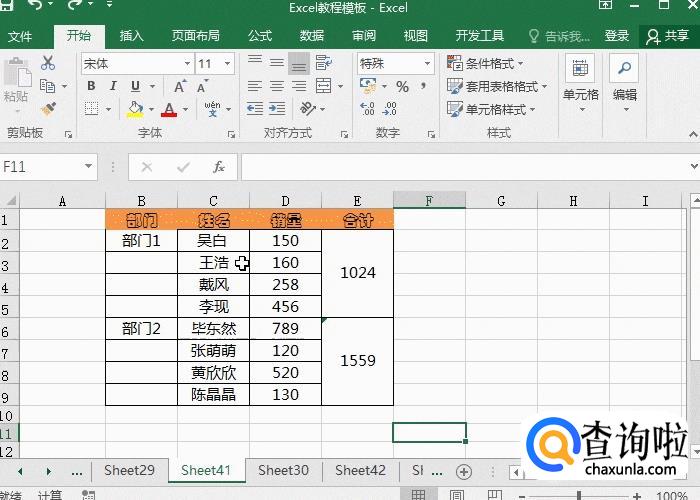Viewport: 700px width, 500px height.
Task: Apply comma style
Action: pyautogui.click(x=423, y=86)
